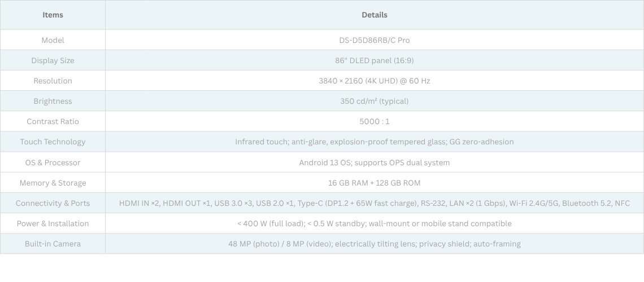
Task: Select the "Brightness" label cell
Action: point(53,101)
